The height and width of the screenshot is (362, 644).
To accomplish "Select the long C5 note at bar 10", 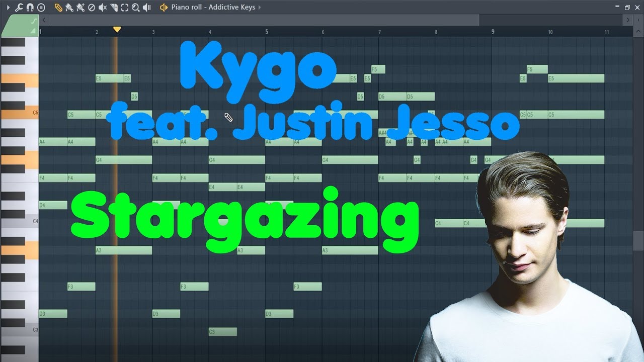I will [x=576, y=115].
